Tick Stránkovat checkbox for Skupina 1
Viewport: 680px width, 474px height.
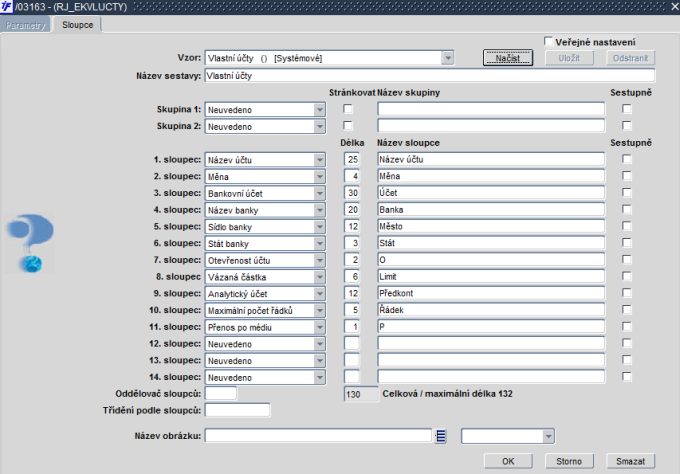tap(348, 109)
